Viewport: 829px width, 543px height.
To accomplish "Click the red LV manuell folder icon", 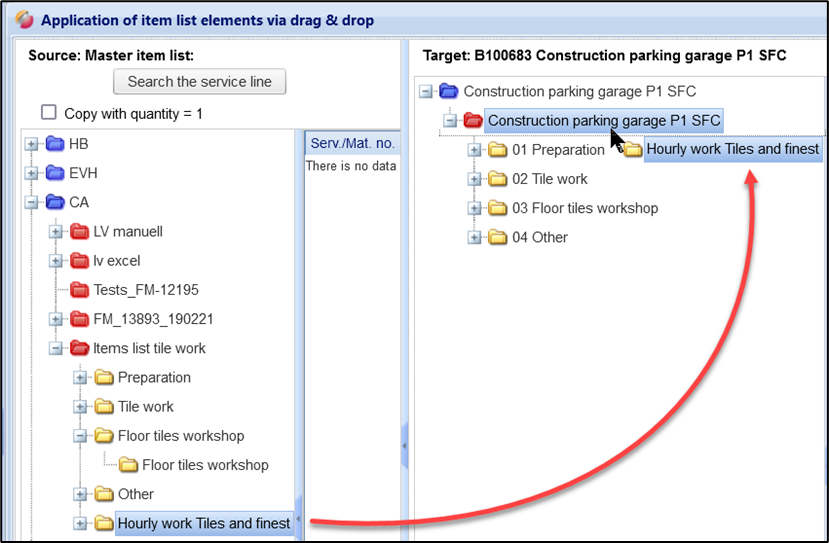I will pos(79,231).
